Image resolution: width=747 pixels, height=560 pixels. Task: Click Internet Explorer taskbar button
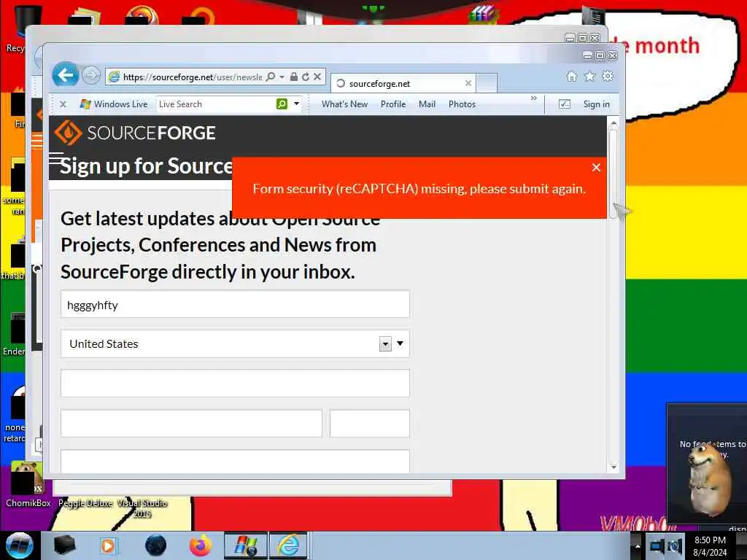[289, 545]
